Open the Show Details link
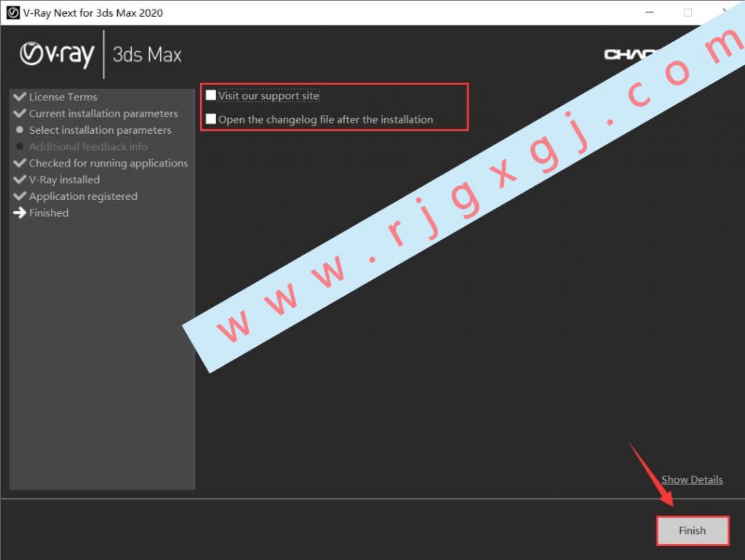Image resolution: width=745 pixels, height=560 pixels. pyautogui.click(x=692, y=479)
